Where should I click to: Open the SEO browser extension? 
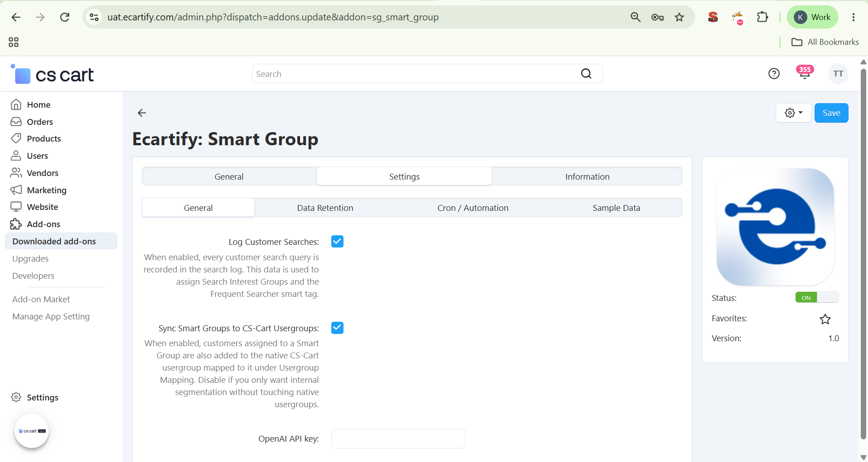tap(713, 17)
